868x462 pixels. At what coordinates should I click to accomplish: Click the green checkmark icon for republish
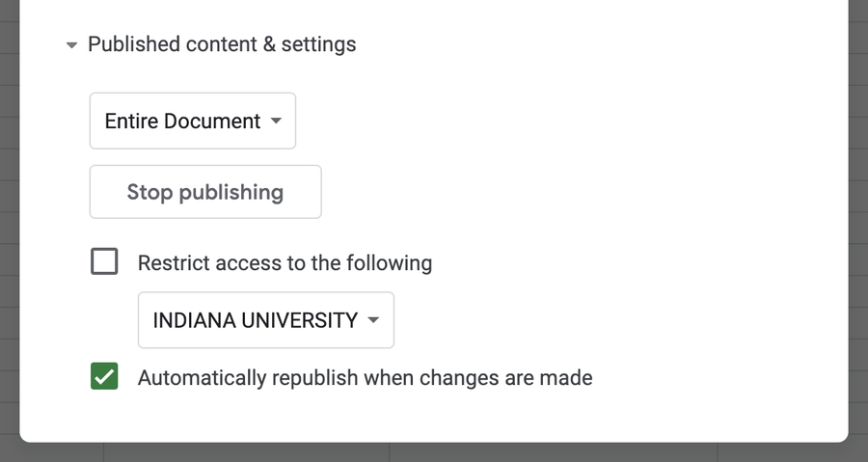(104, 377)
